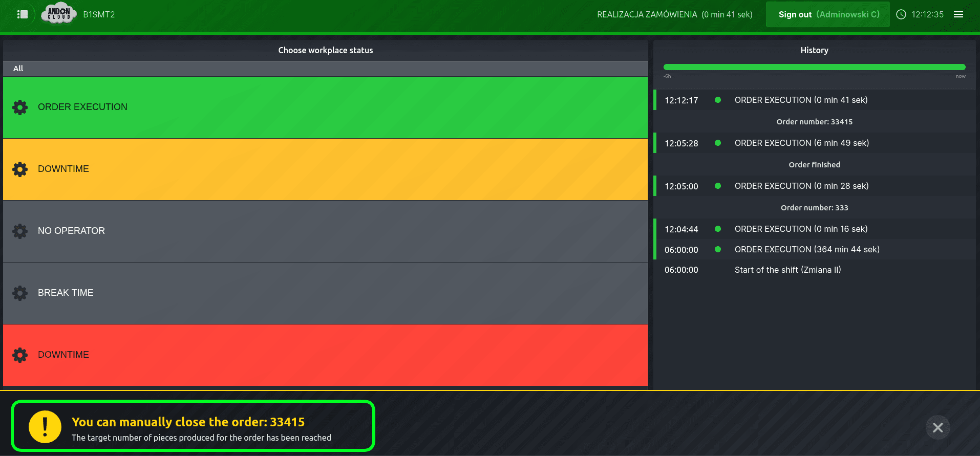
Task: Click manually close order 33415 message
Action: click(x=188, y=422)
